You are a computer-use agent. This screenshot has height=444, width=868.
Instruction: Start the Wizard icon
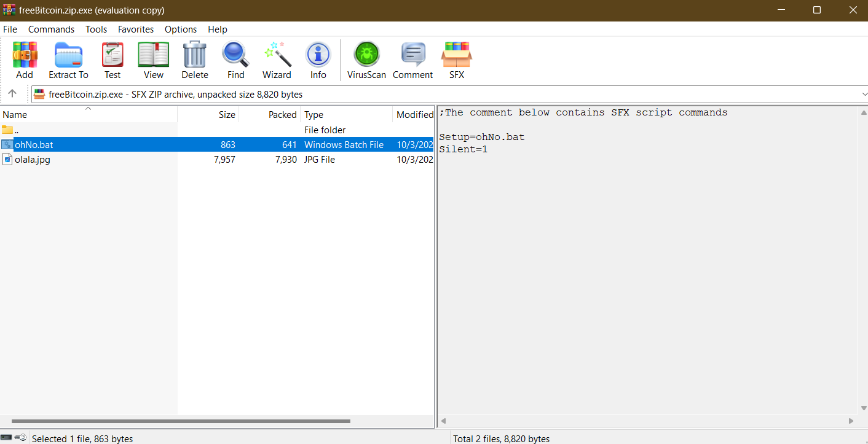277,60
